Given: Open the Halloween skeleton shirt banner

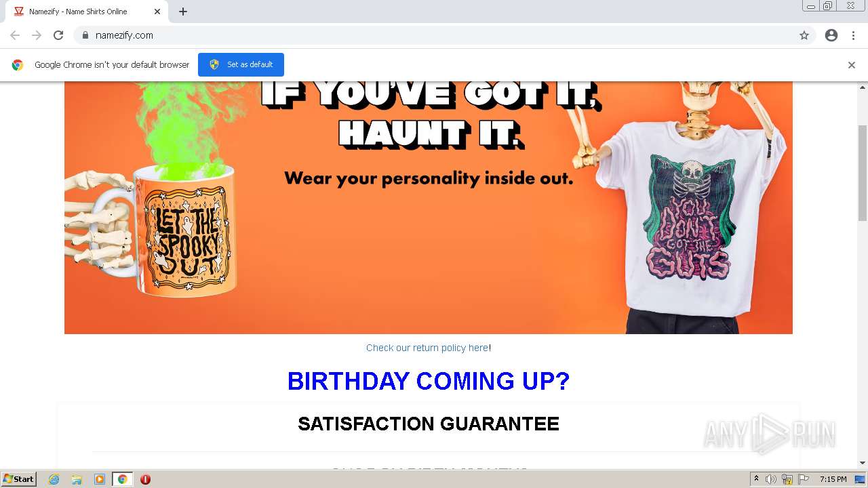Looking at the screenshot, I should pos(429,207).
